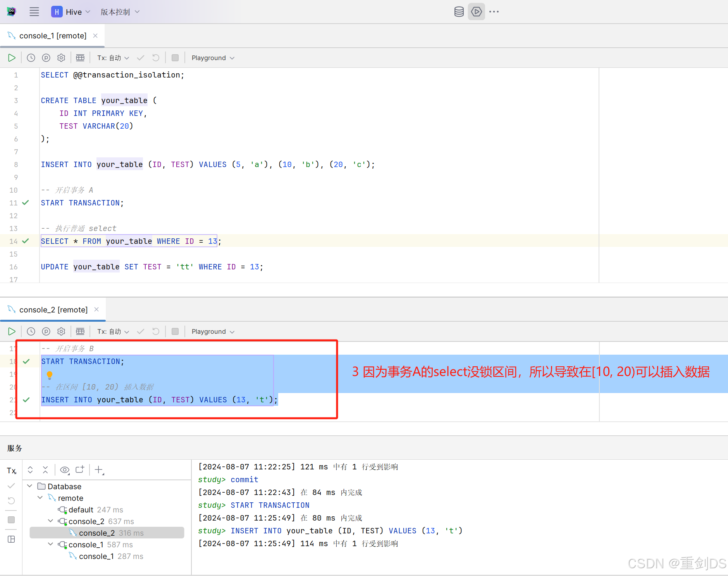
Task: Open the database tool window icon
Action: (459, 12)
